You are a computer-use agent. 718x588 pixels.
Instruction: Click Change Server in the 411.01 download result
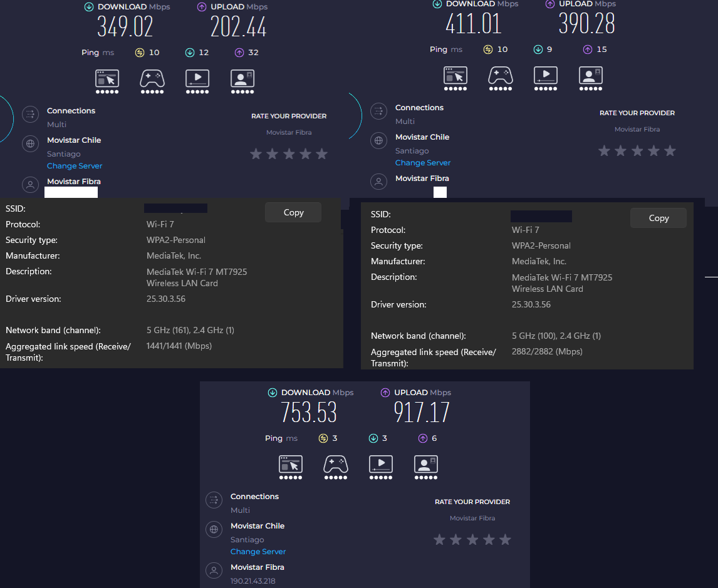click(423, 163)
